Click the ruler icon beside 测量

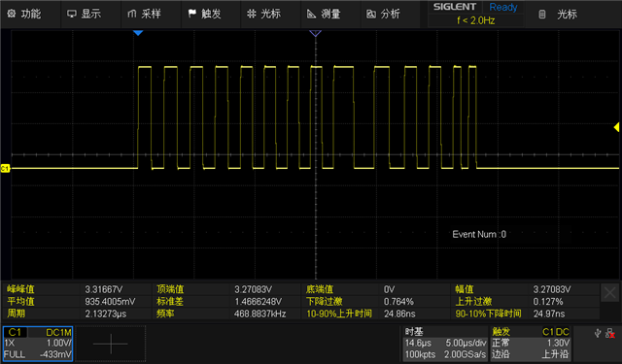click(311, 14)
